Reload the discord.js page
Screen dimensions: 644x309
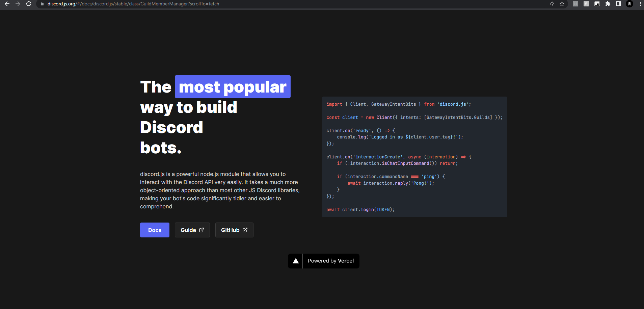pyautogui.click(x=29, y=4)
